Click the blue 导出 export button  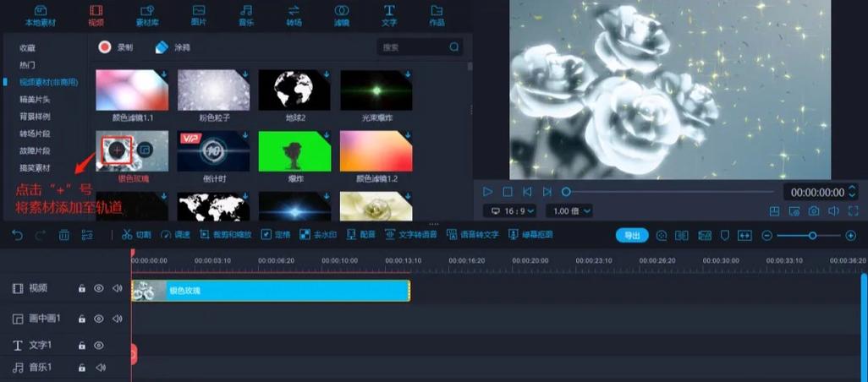[632, 236]
